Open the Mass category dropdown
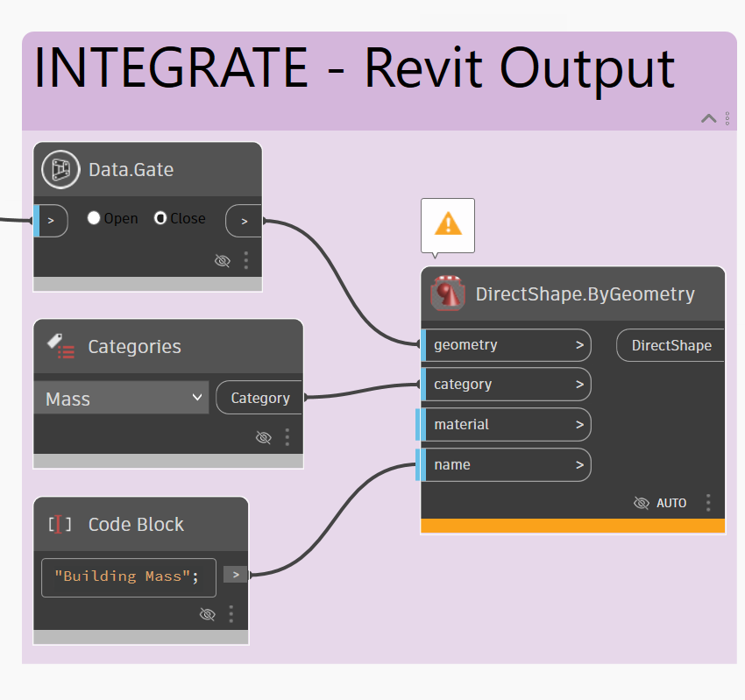 pyautogui.click(x=123, y=399)
